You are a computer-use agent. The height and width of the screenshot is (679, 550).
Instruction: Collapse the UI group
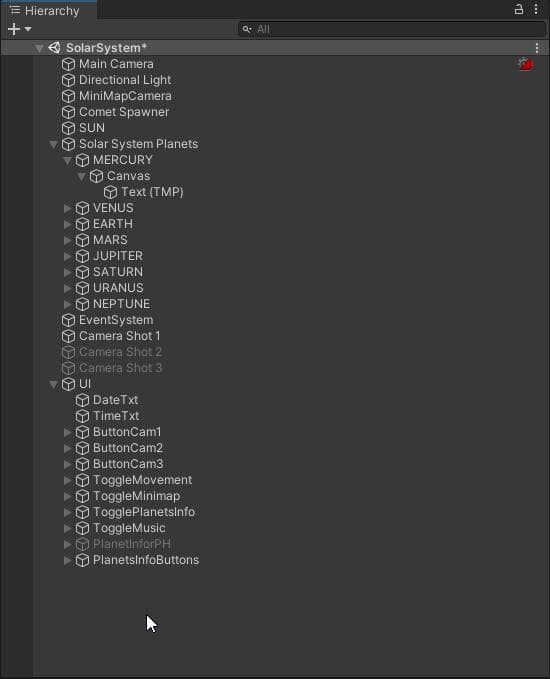pyautogui.click(x=53, y=384)
